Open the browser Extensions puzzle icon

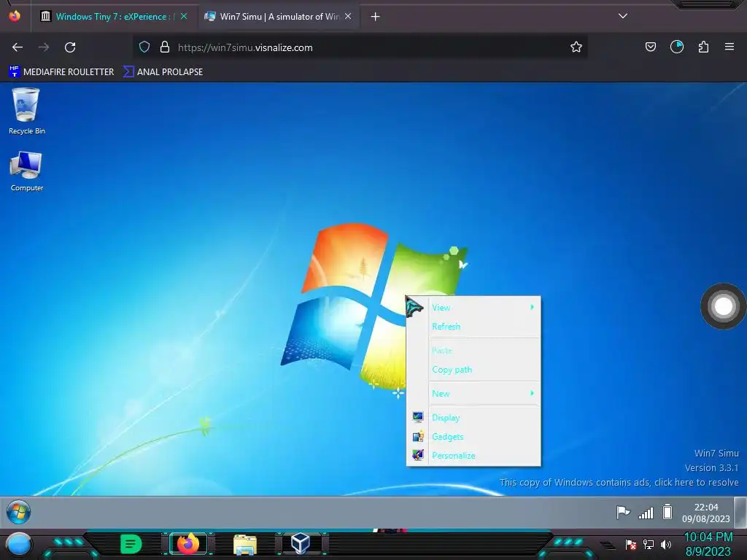click(x=703, y=47)
